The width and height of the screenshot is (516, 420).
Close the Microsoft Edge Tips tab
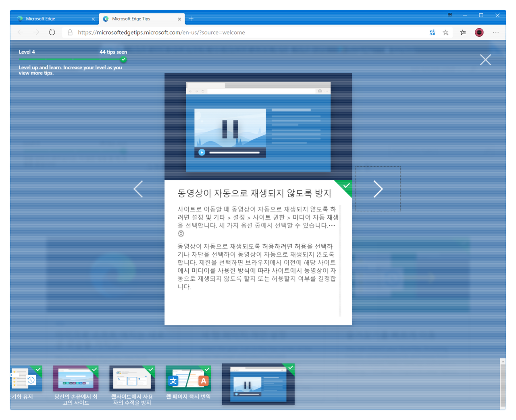179,19
